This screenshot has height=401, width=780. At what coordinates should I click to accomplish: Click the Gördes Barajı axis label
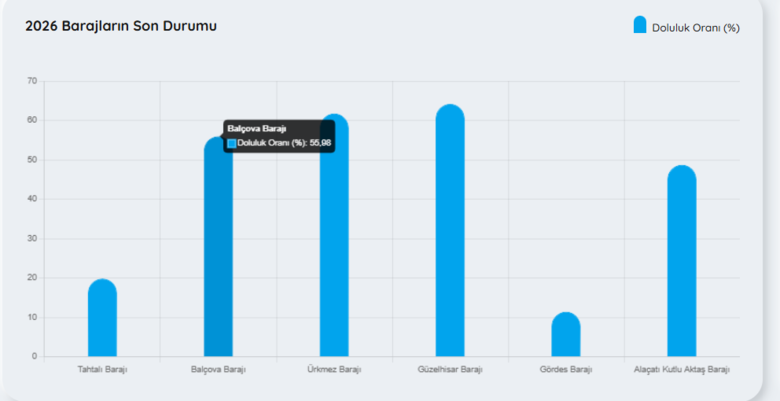coord(566,370)
